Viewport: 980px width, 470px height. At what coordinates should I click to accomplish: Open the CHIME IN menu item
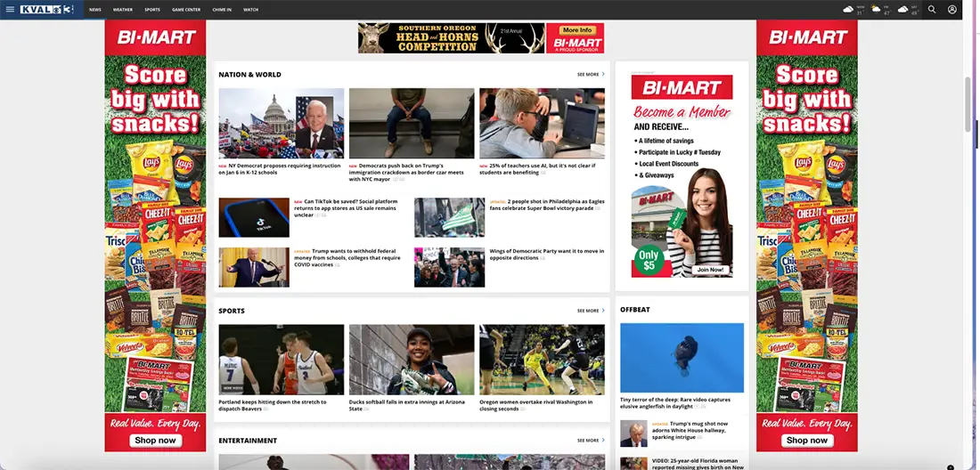click(x=222, y=10)
